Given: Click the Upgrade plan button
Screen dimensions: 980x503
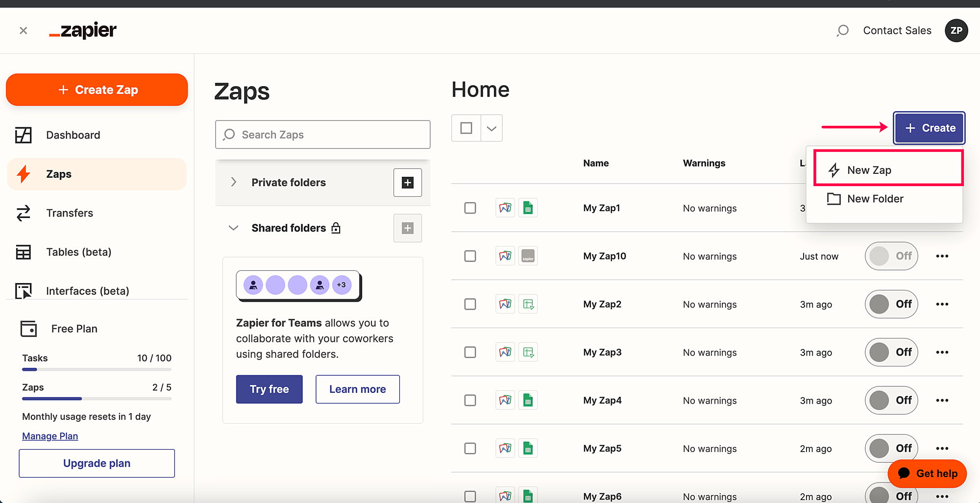Looking at the screenshot, I should [x=97, y=463].
